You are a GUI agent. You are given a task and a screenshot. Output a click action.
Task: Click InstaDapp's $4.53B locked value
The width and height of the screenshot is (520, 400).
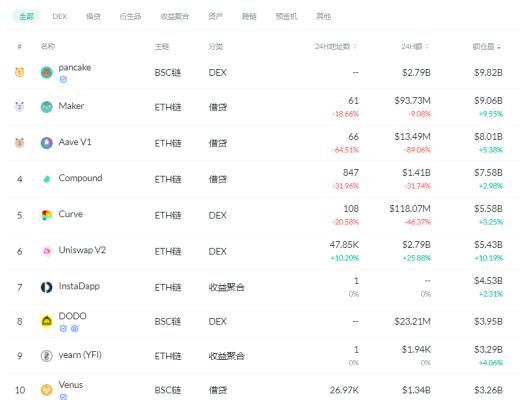[488, 280]
